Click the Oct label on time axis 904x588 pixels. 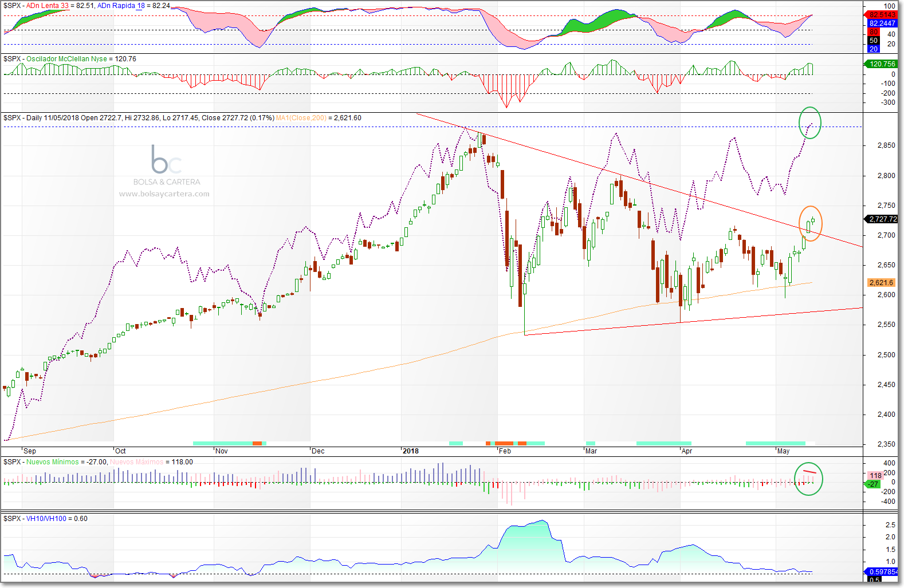click(x=120, y=451)
